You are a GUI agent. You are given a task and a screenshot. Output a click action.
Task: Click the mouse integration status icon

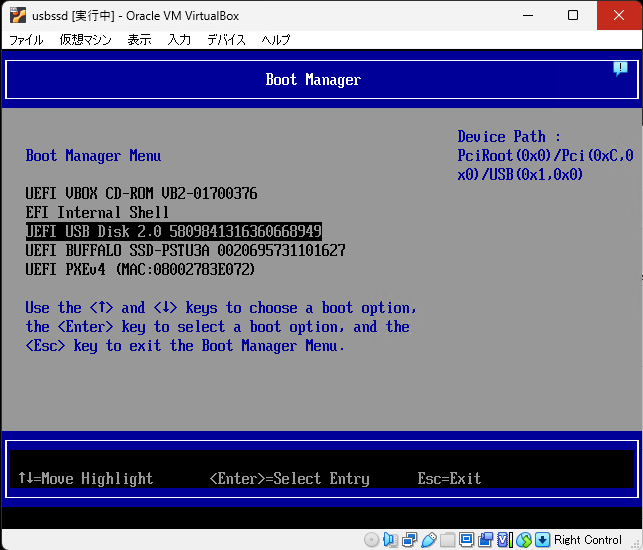[524, 540]
